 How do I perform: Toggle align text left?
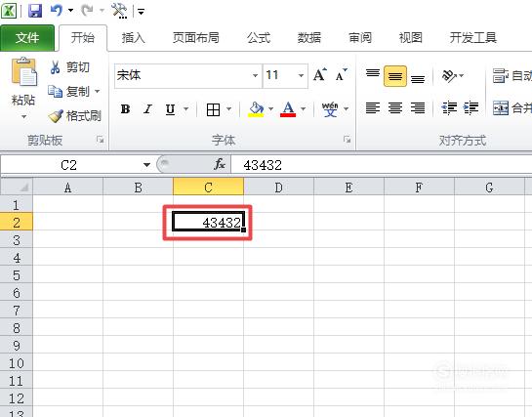pos(373,108)
